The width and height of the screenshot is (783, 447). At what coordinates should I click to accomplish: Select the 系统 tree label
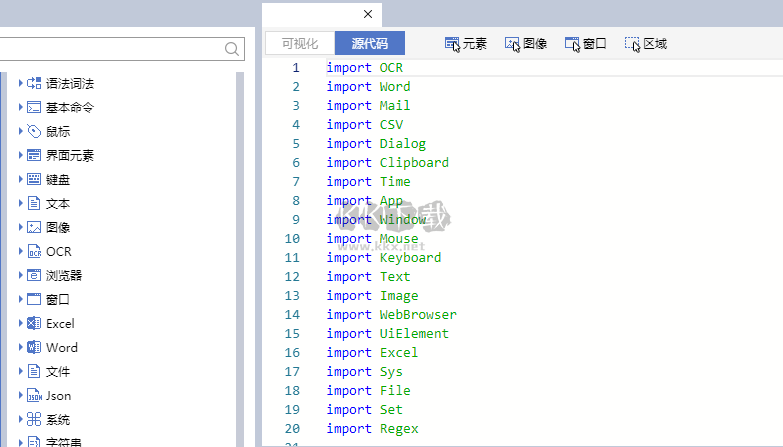58,420
